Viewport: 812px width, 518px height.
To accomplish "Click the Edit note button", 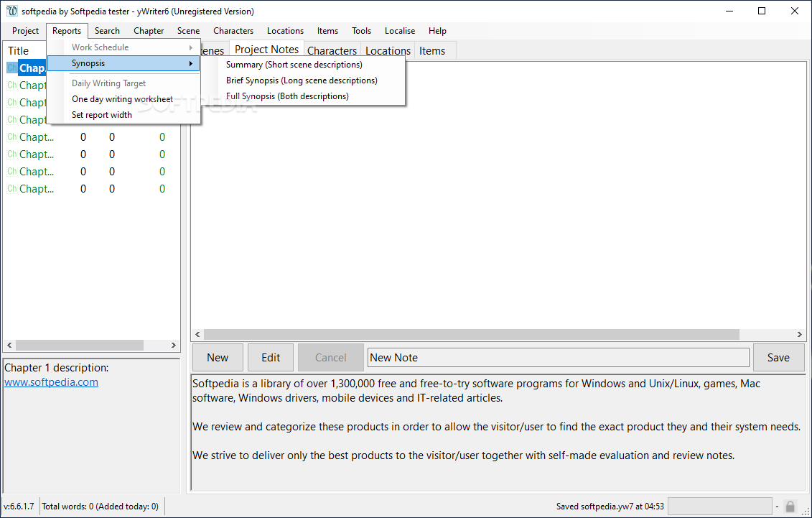I will click(271, 357).
